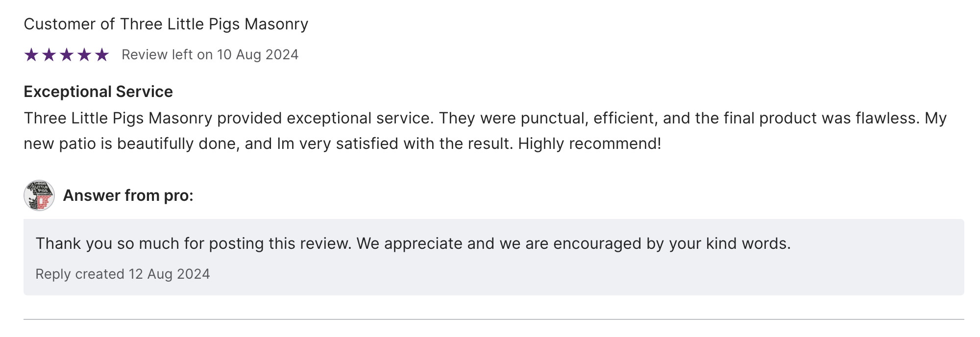Click the 'Review left on 10 Aug 2024' date

(x=210, y=55)
